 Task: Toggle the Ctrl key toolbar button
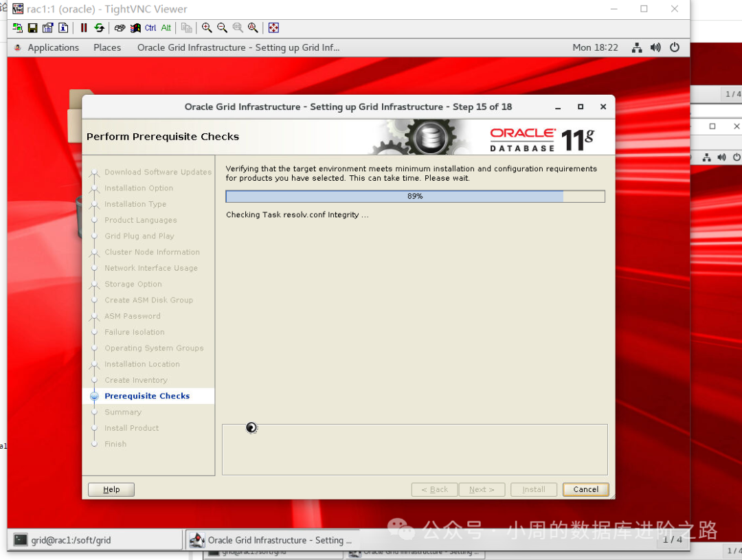pyautogui.click(x=150, y=28)
